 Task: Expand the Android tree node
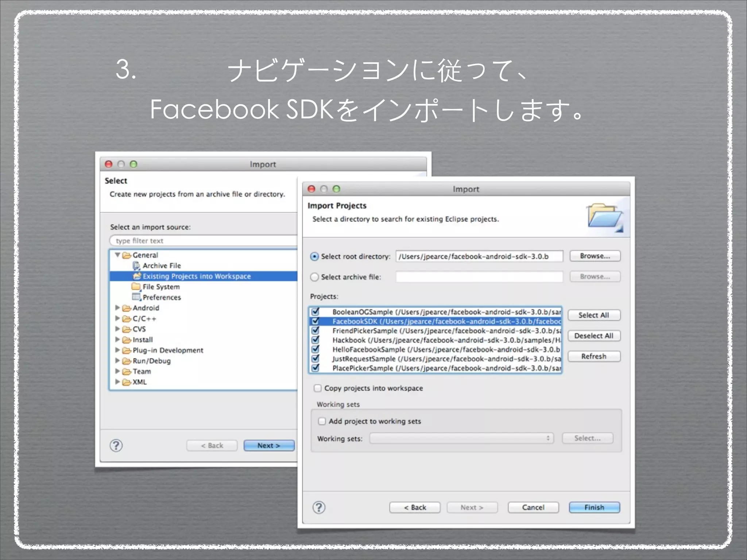117,308
